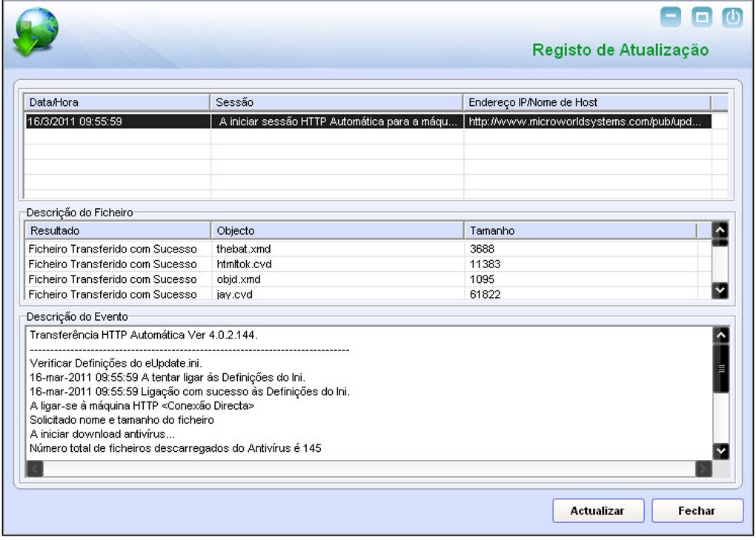Click 'A ligar-se à máquina HTTP' line
756x540 pixels.
point(142,406)
